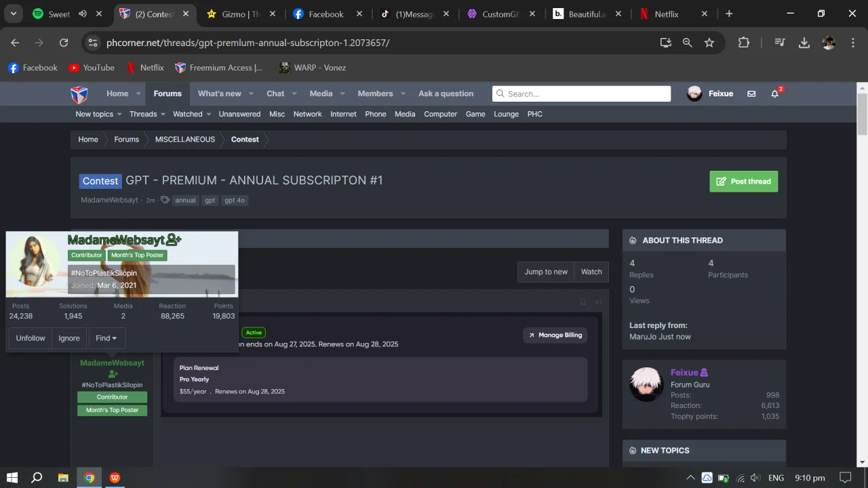Open the browser Downloads icon
This screenshot has height=488, width=868.
tap(804, 43)
